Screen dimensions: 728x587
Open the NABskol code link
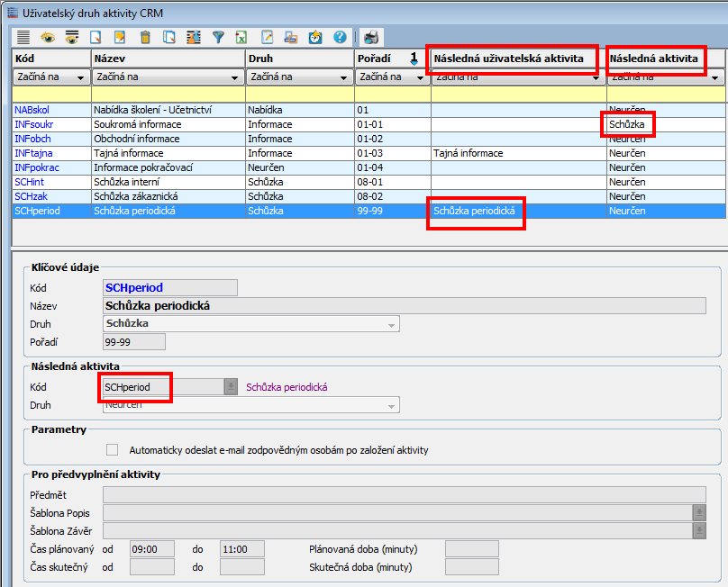32,111
